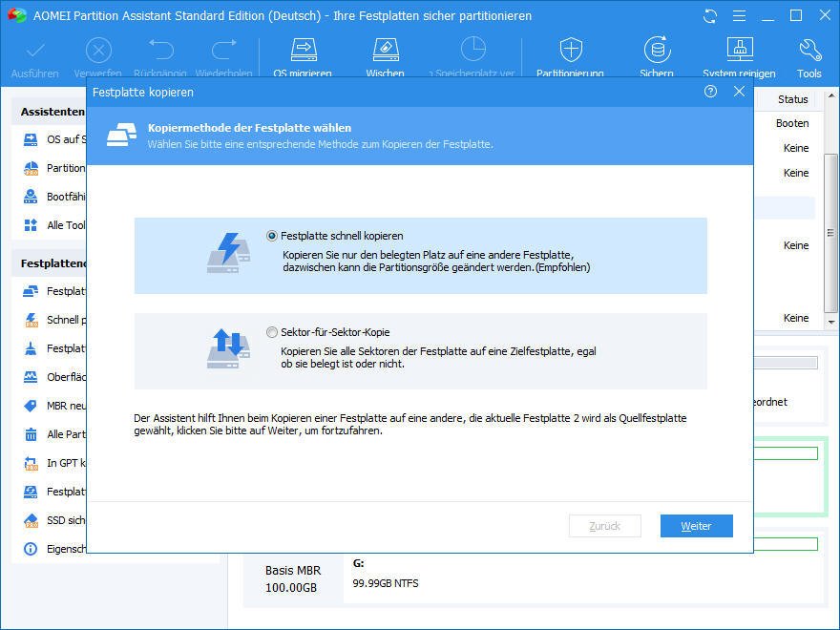This screenshot has height=630, width=840.
Task: Click the Rückgängig undo icon
Action: pos(160,50)
